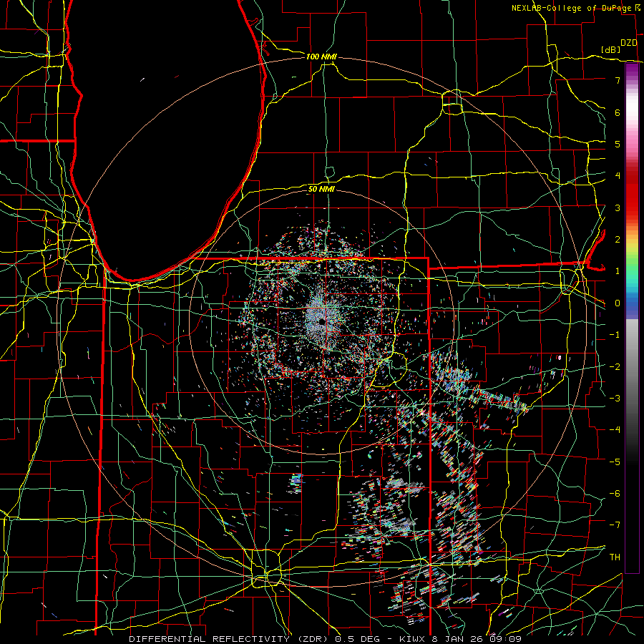
Task: Click the -1 value on color scale
Action: pyautogui.click(x=615, y=335)
